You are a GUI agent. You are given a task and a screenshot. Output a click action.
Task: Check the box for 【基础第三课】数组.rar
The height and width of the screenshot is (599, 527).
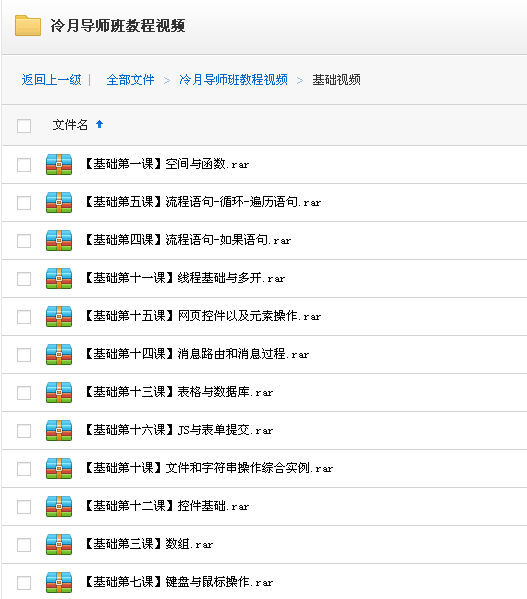click(x=24, y=545)
